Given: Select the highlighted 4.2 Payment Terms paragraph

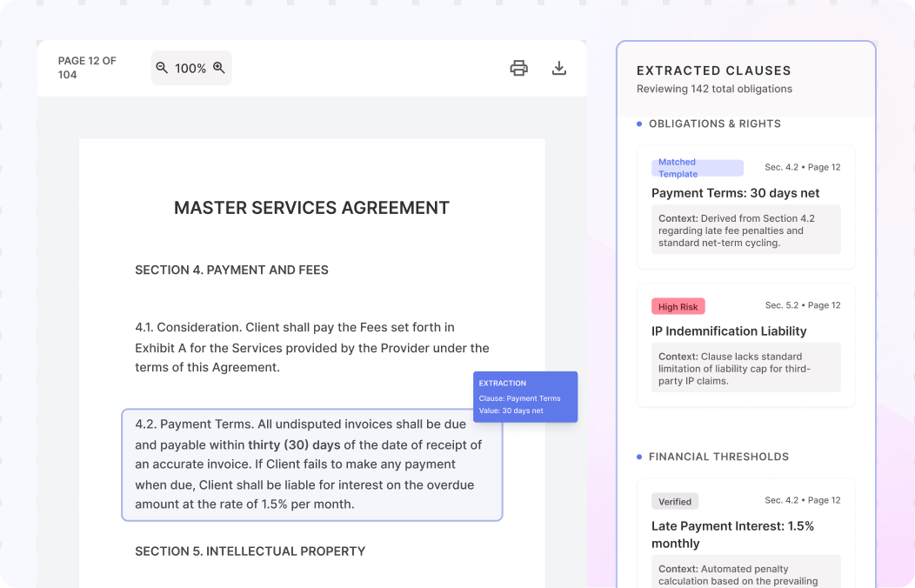Looking at the screenshot, I should click(311, 464).
